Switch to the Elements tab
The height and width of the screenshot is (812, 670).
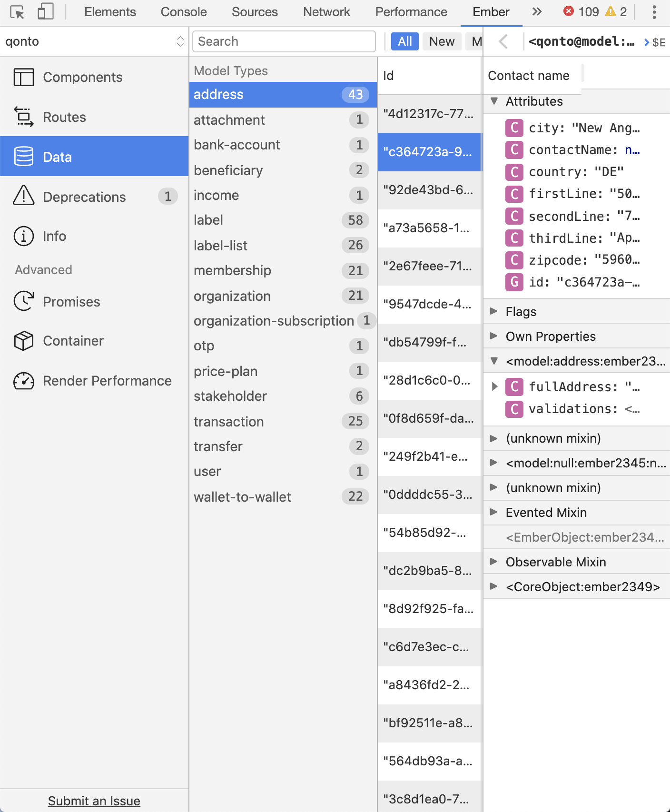pyautogui.click(x=110, y=12)
